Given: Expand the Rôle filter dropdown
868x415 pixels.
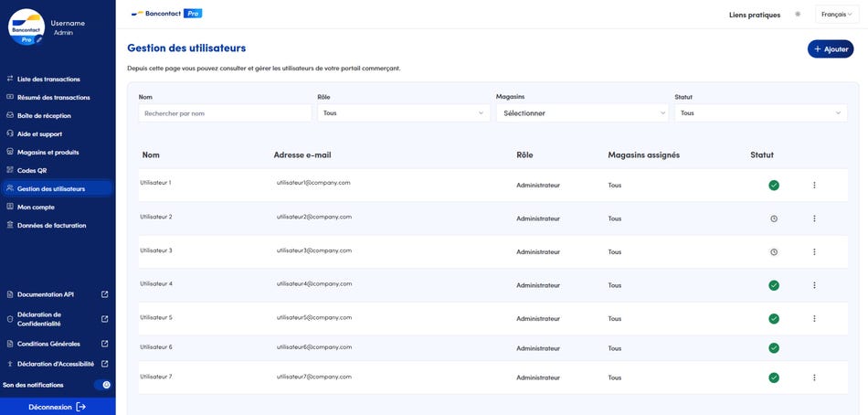Looking at the screenshot, I should (403, 113).
